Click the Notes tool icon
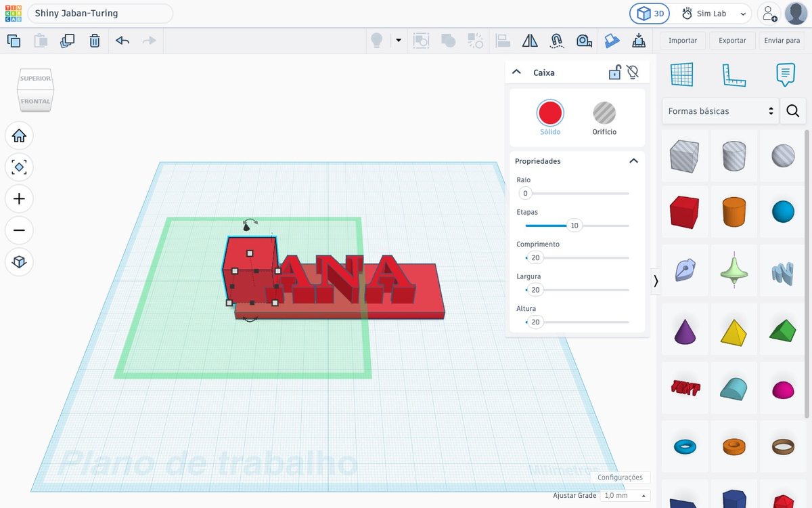This screenshot has width=812, height=508. [785, 75]
